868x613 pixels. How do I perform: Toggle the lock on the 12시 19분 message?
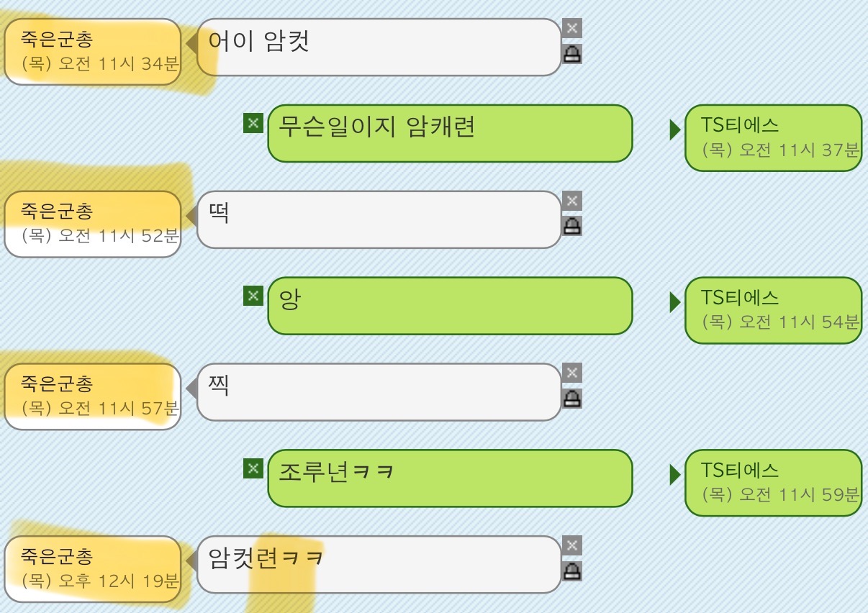pos(571,571)
